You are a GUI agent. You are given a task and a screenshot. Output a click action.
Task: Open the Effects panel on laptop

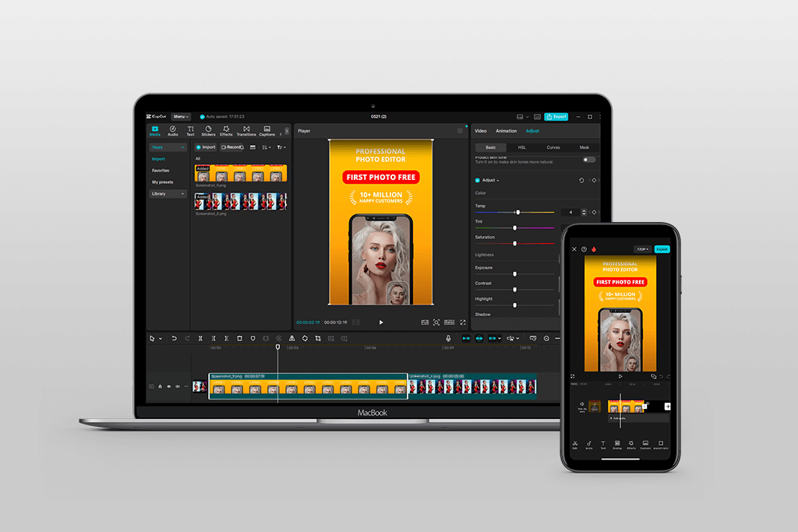226,131
